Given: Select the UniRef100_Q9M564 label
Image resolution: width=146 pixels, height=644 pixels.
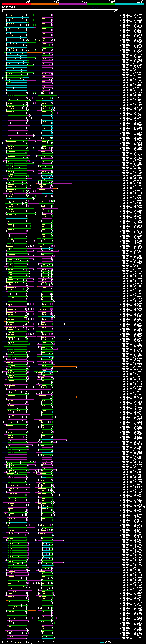Looking at the screenshot, I should click(x=131, y=60).
